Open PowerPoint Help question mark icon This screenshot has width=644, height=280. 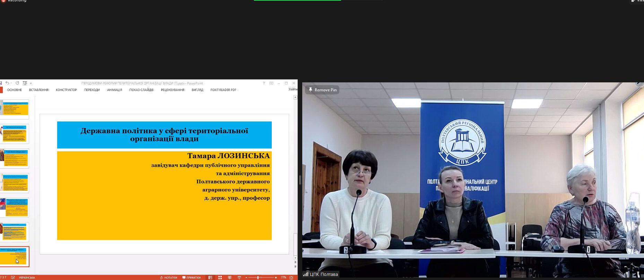coord(264,83)
